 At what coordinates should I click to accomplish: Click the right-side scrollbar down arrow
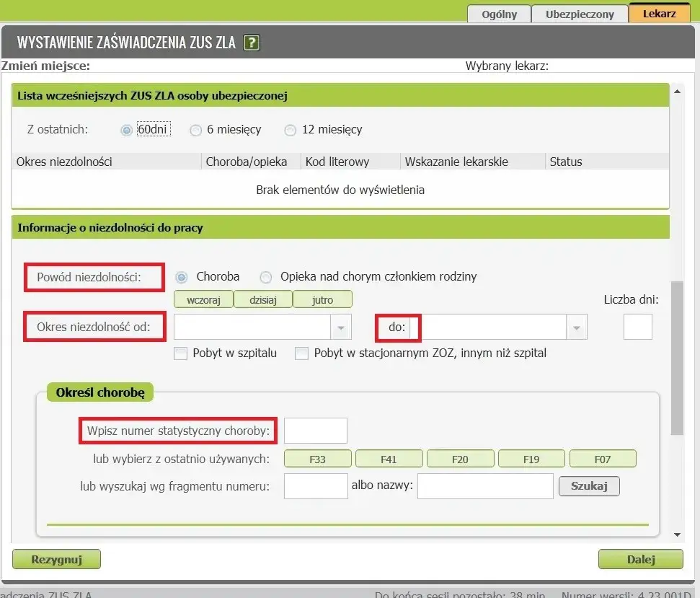coord(678,535)
